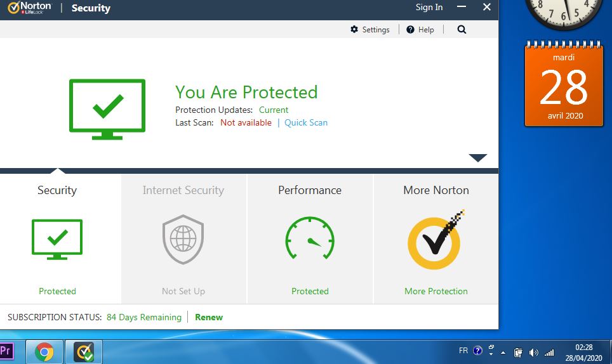Click the 84 Days Remaining text
This screenshot has width=612, height=364.
coord(144,317)
